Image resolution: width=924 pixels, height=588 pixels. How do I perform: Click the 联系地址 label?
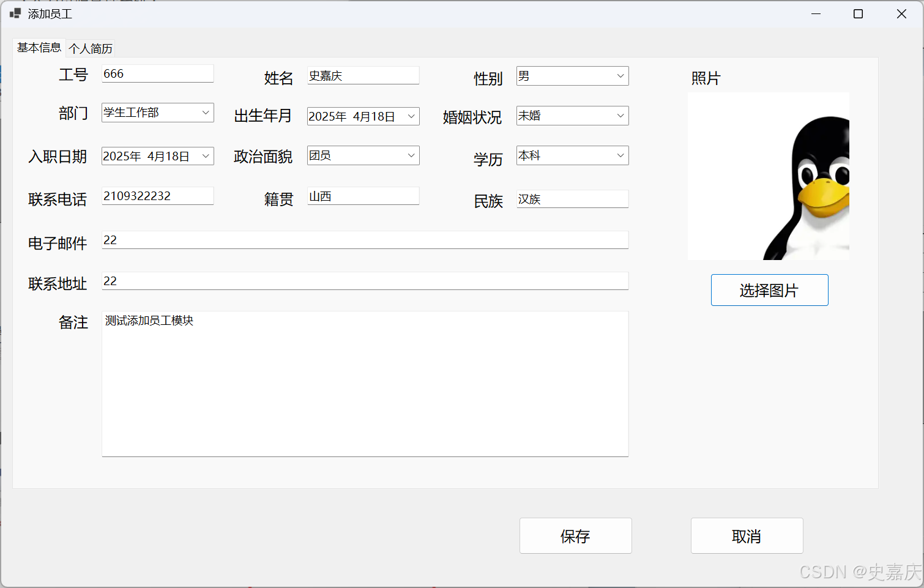pos(58,284)
